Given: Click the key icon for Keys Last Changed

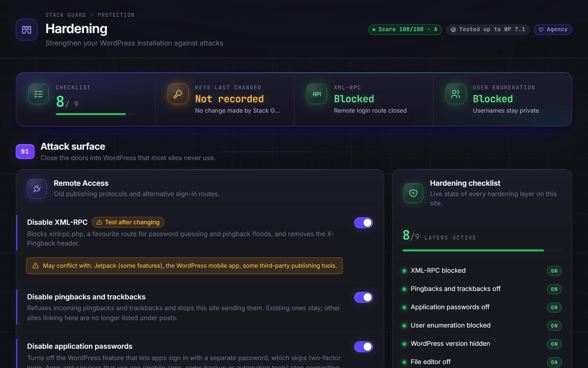Looking at the screenshot, I should click(x=178, y=94).
